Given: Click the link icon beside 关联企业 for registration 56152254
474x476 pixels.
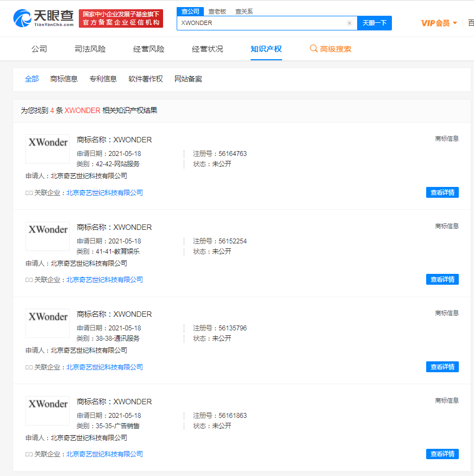Looking at the screenshot, I should [29, 280].
